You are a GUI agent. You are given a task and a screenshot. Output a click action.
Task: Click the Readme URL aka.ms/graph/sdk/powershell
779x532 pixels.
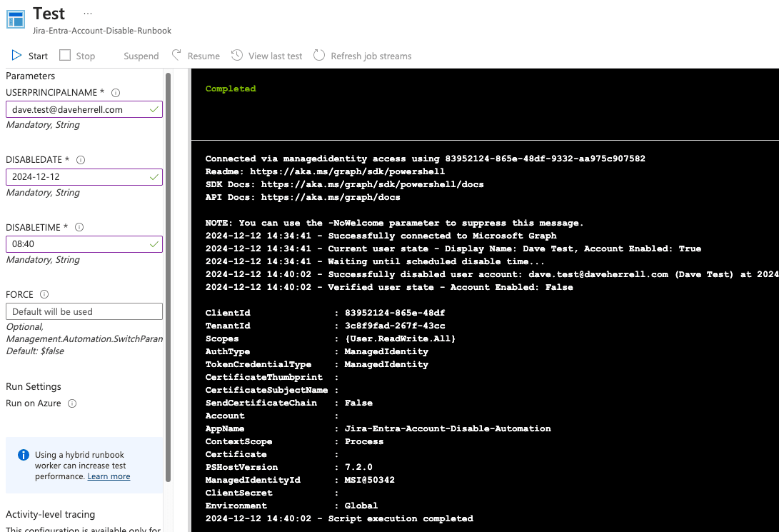[347, 171]
